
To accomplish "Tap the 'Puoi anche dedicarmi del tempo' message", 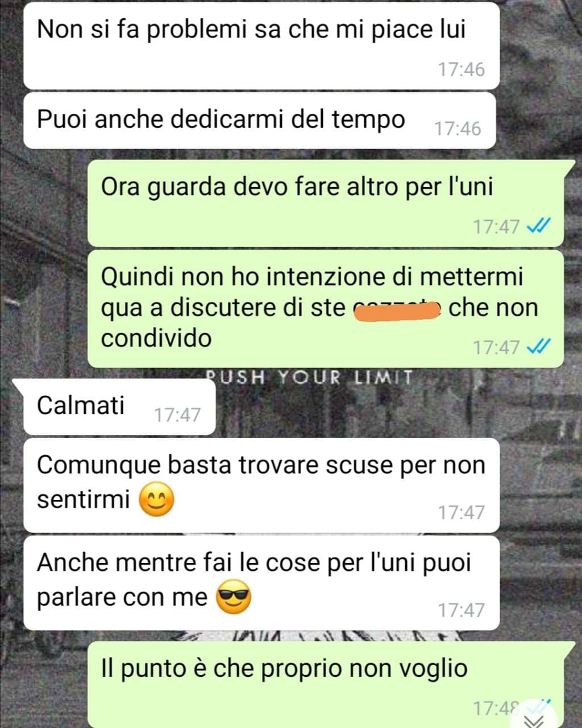I will [260, 121].
